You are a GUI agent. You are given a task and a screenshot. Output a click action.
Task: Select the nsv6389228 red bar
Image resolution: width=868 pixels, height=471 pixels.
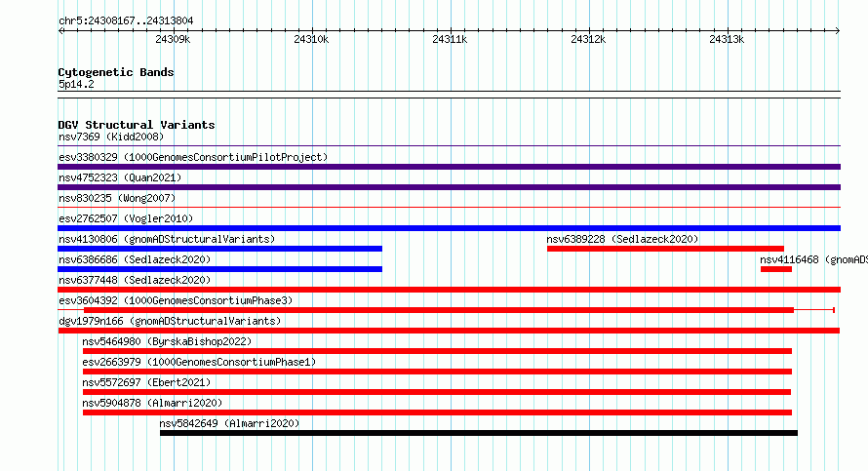pos(665,249)
